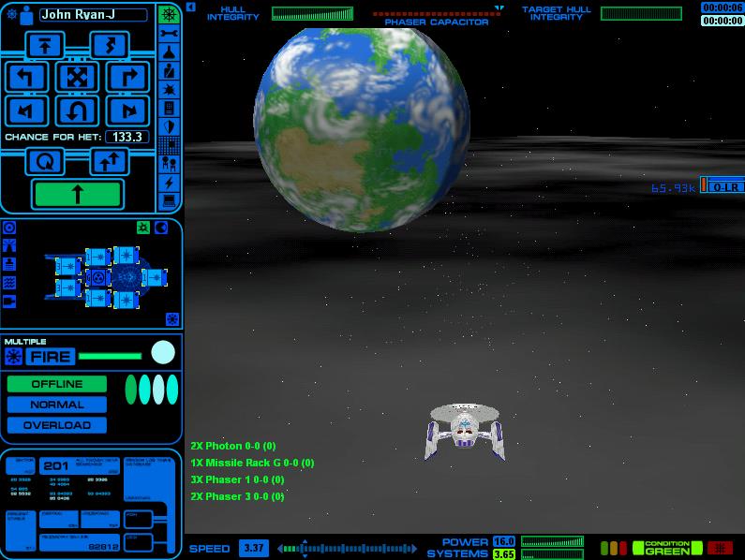Click the snowflake icon next to FIRE
This screenshot has height=560, width=745.
pos(13,356)
